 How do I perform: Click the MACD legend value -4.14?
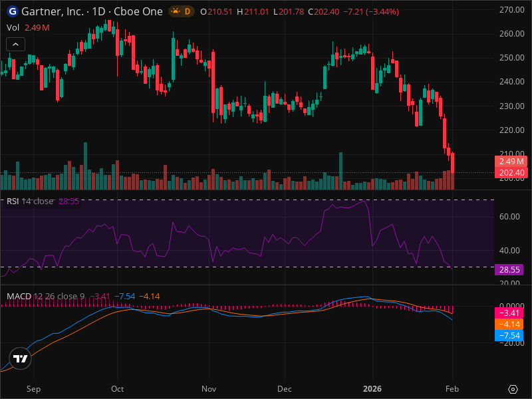pos(150,296)
